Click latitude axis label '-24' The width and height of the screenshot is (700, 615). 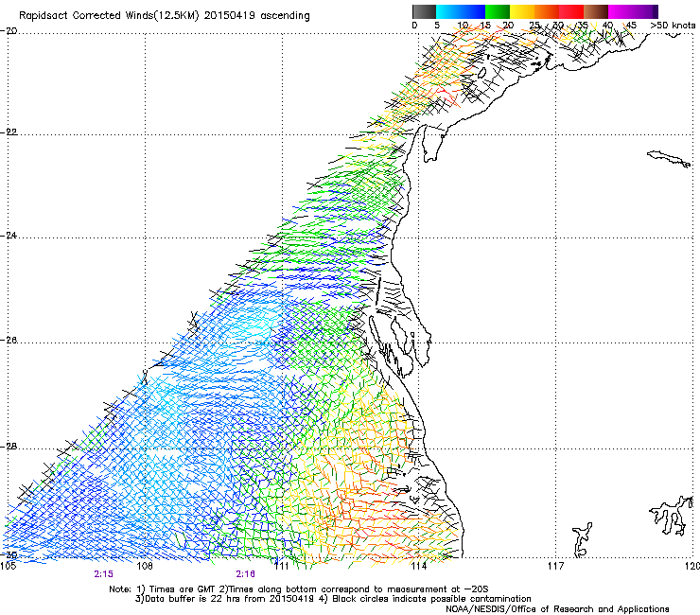point(9,235)
